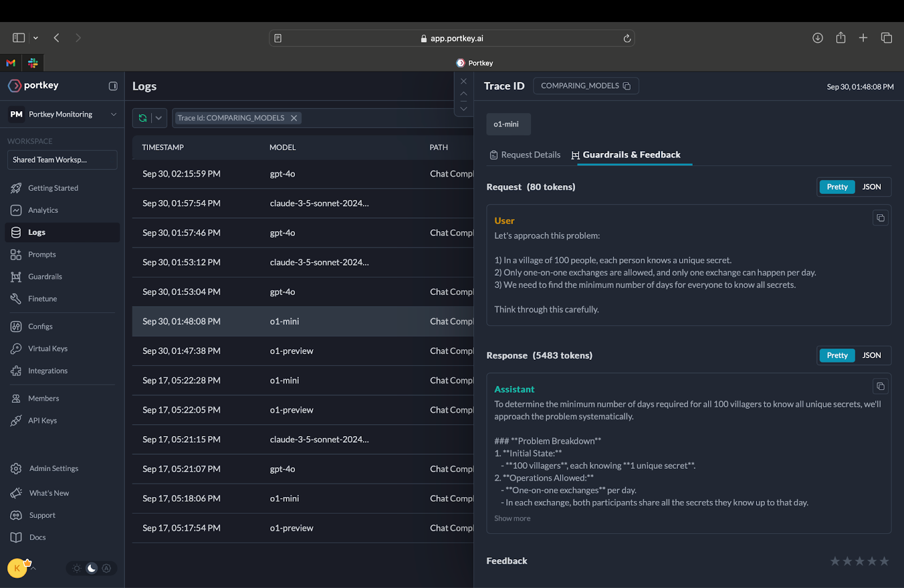904x588 pixels.
Task: Go to Finetune page
Action: pos(62,299)
